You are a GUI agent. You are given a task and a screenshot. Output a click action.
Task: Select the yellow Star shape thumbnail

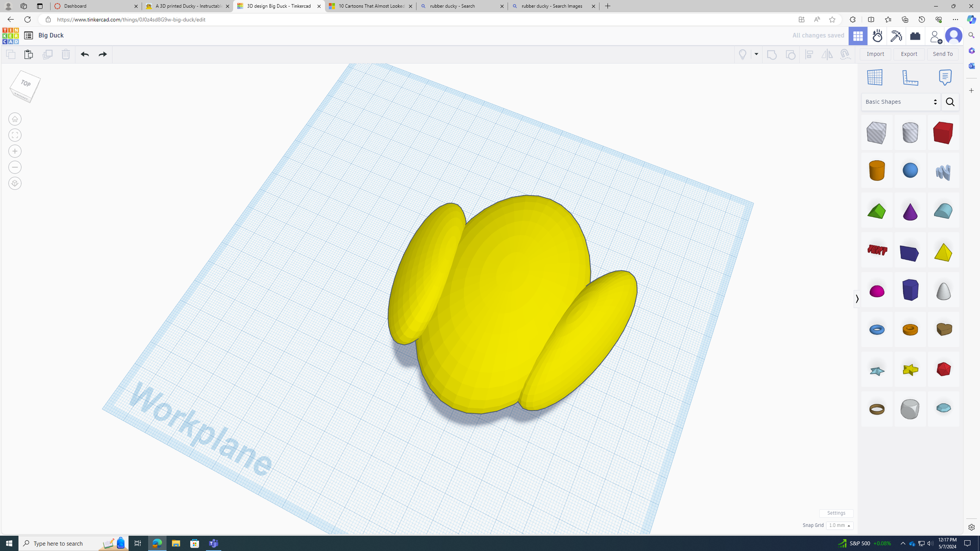910,369
